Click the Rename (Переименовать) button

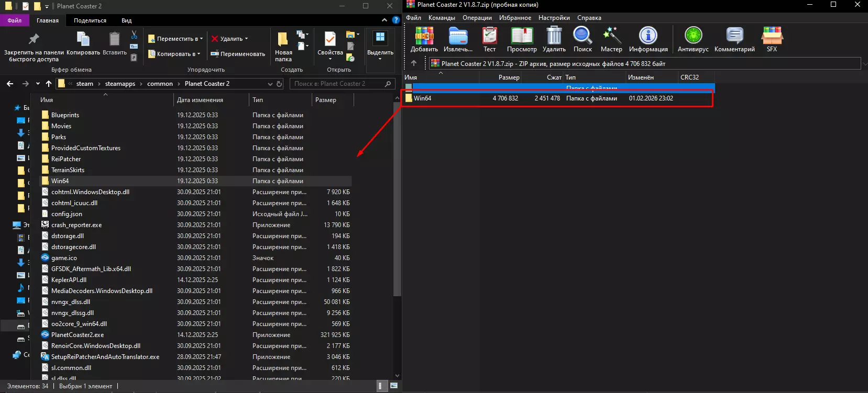pos(238,54)
